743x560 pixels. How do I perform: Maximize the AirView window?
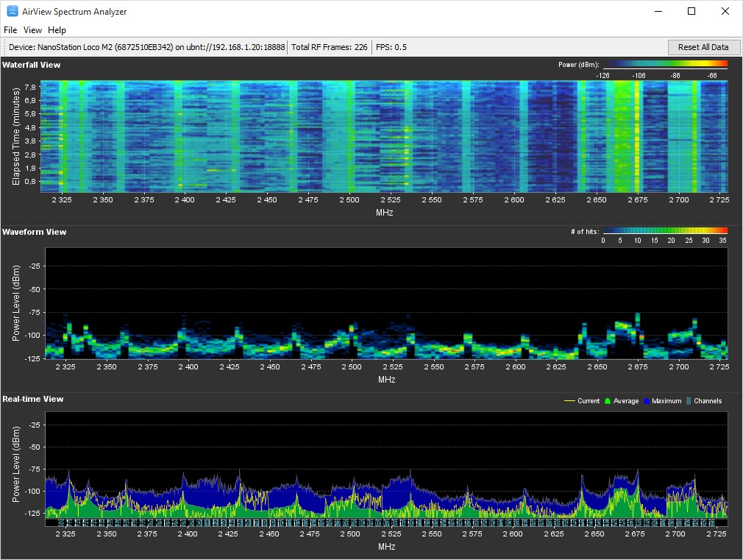tap(692, 11)
